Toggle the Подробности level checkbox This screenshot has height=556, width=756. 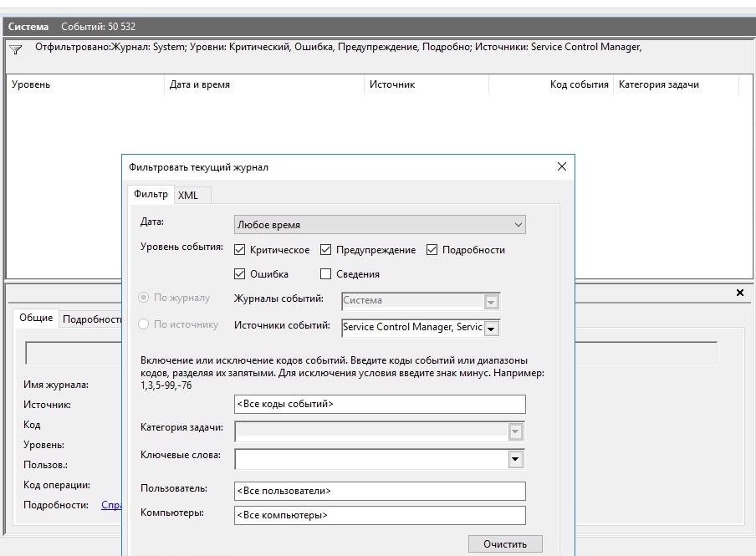pyautogui.click(x=432, y=250)
